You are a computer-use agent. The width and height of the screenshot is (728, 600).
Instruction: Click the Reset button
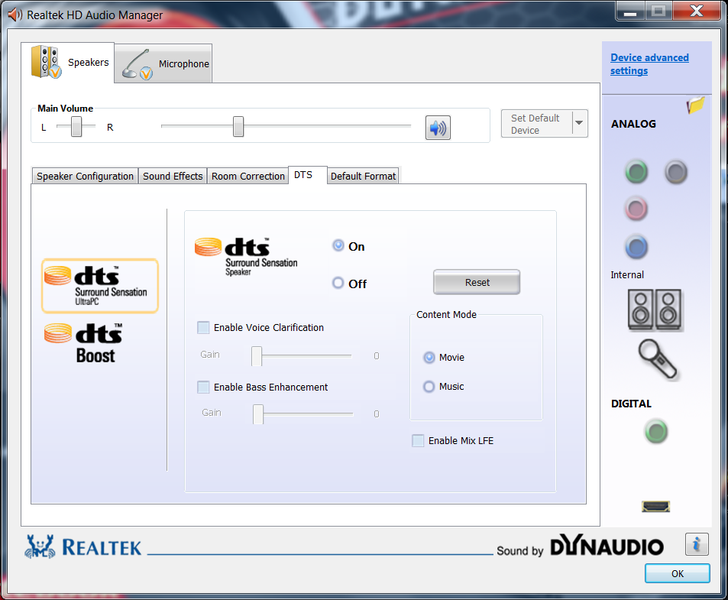(x=477, y=282)
